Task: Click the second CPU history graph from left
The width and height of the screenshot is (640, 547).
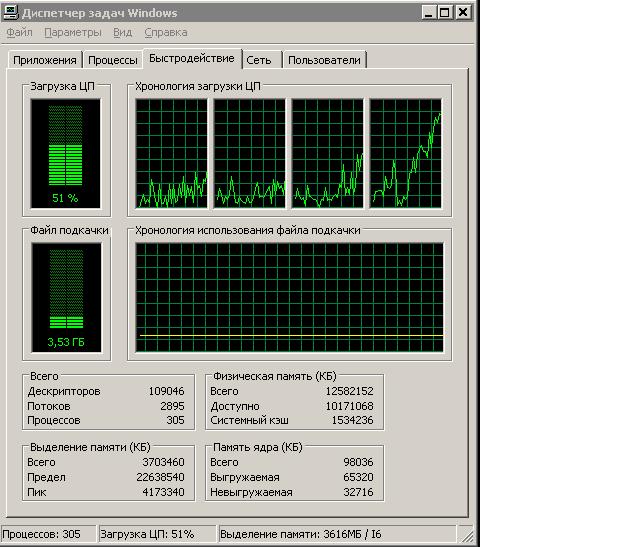Action: point(249,153)
